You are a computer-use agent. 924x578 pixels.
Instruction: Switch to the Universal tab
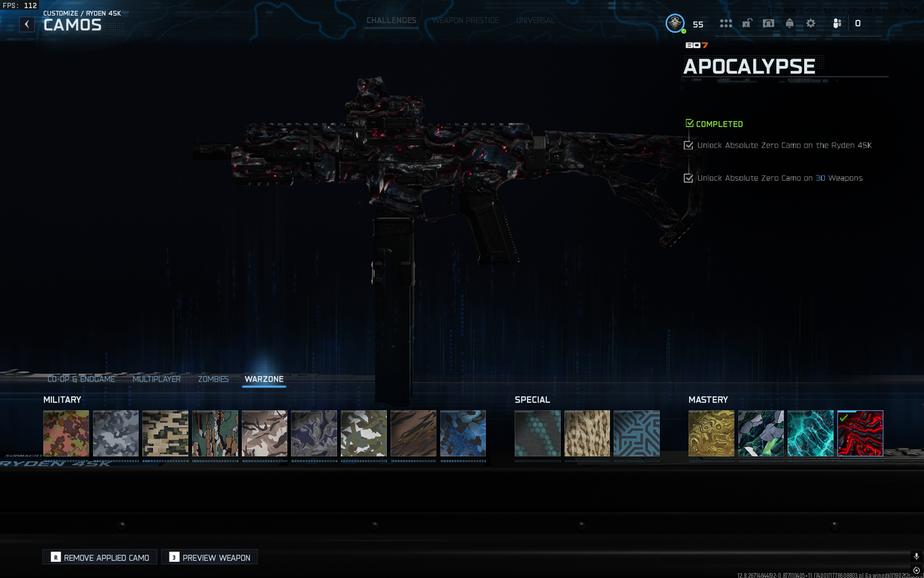(x=535, y=20)
